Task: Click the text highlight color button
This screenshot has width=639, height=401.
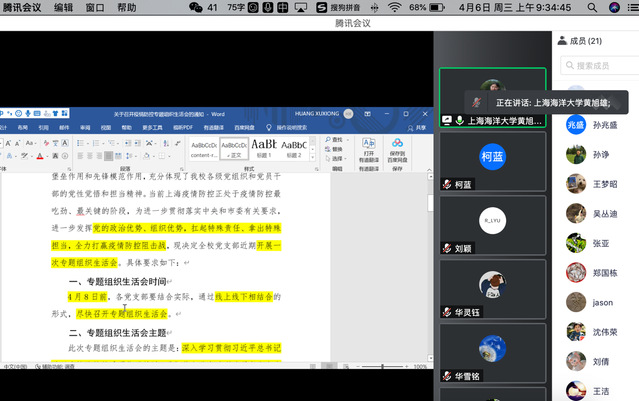Action: pos(25,156)
